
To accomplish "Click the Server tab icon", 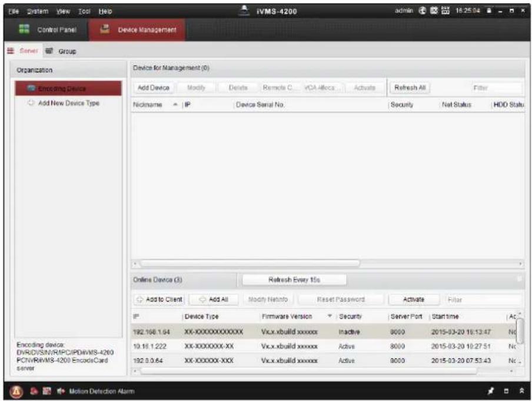I will (11, 51).
